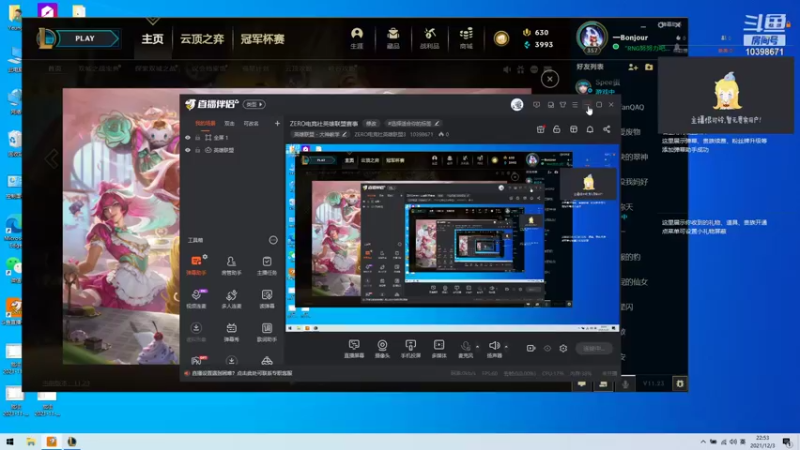
Task: Switch to the 云顶之弈 tab
Action: [x=202, y=39]
